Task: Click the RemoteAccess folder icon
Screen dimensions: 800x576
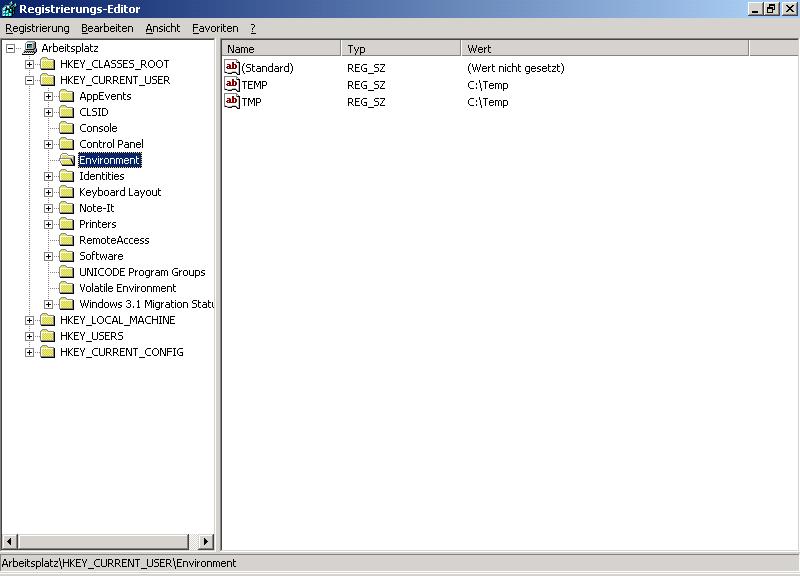Action: 67,240
